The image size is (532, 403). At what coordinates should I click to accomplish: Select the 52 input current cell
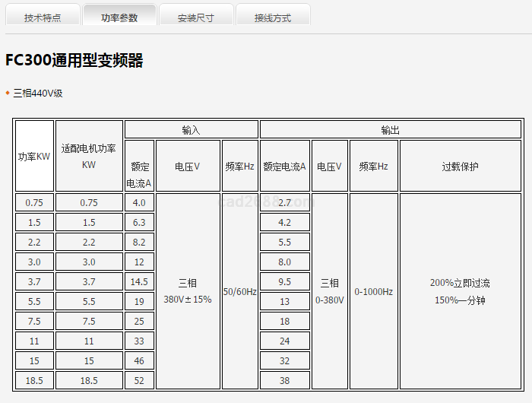coord(139,380)
